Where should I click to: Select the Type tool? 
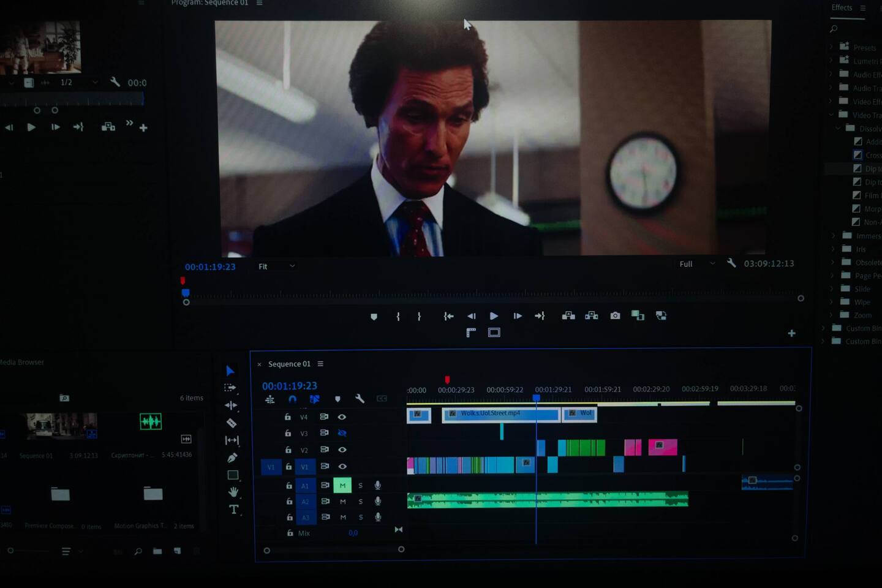coord(233,509)
